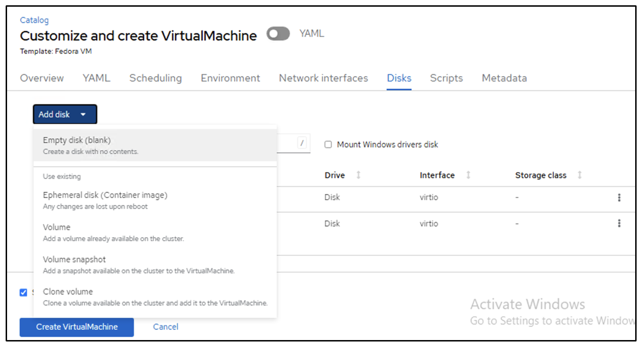
Task: Sort table by Drive column
Action: 358,175
